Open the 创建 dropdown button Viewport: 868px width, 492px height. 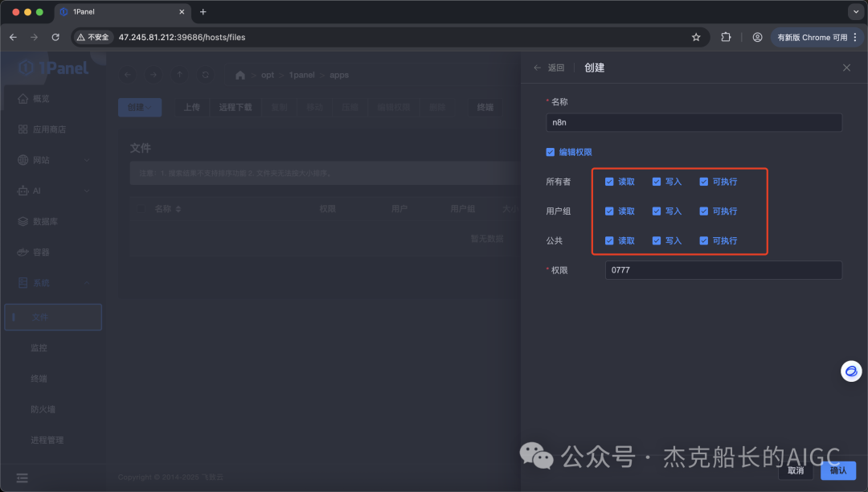click(140, 108)
